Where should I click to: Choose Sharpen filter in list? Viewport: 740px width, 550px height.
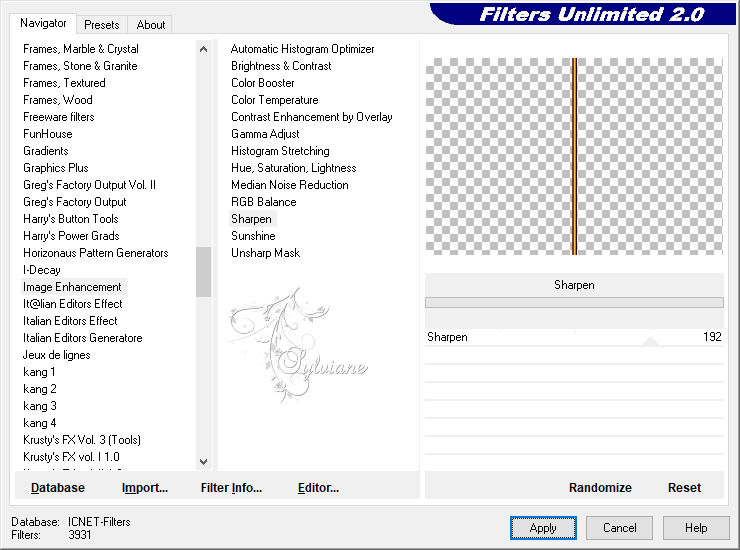coord(252,219)
